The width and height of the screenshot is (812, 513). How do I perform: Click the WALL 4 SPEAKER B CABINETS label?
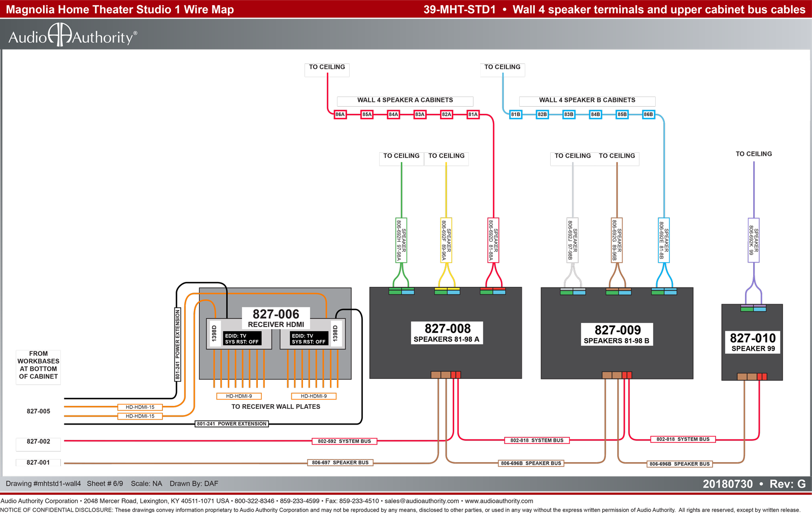[587, 100]
